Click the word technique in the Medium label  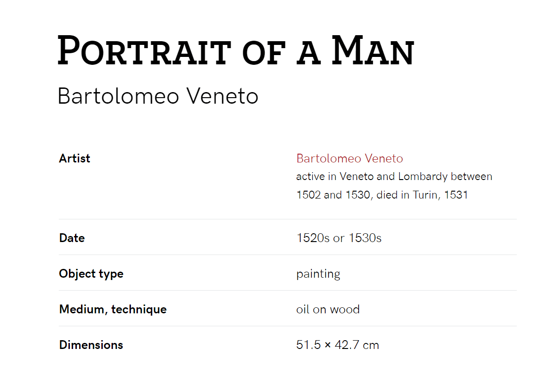click(139, 310)
